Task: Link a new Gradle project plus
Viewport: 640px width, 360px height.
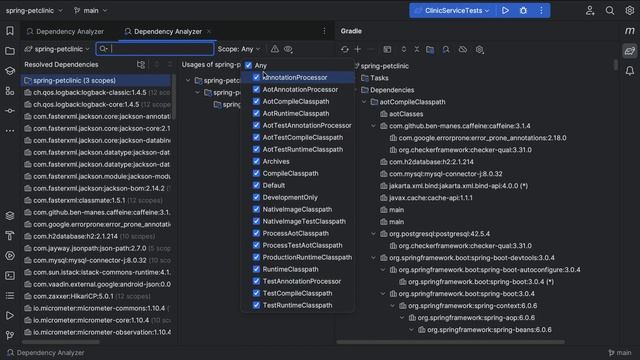Action: pyautogui.click(x=358, y=49)
